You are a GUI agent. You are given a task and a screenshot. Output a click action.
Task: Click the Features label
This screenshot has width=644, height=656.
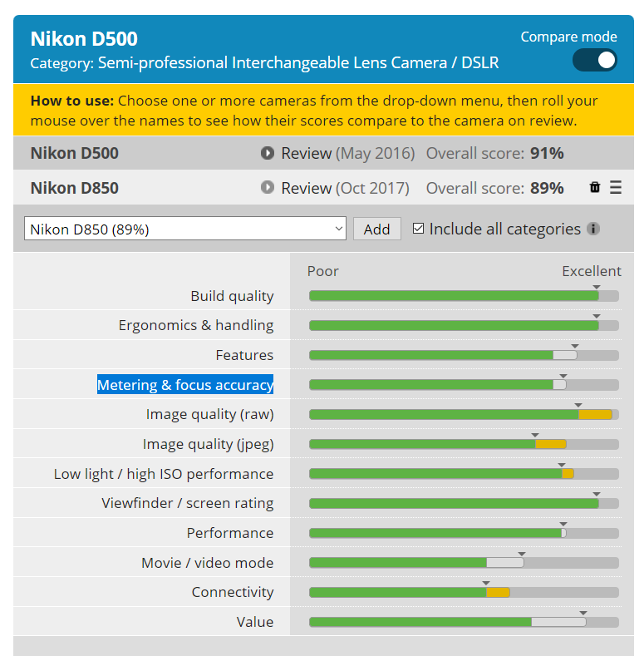[x=244, y=355]
